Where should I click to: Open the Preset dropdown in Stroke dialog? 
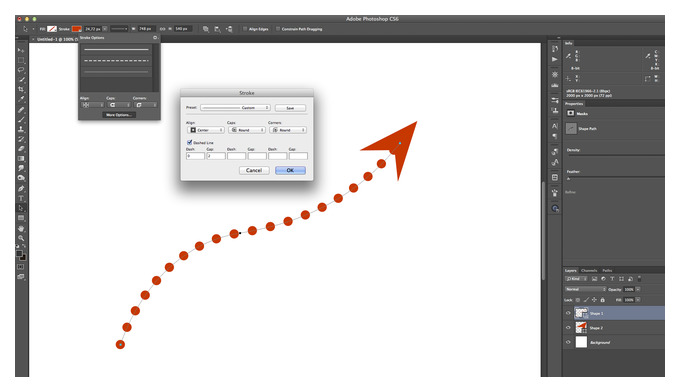tap(235, 108)
